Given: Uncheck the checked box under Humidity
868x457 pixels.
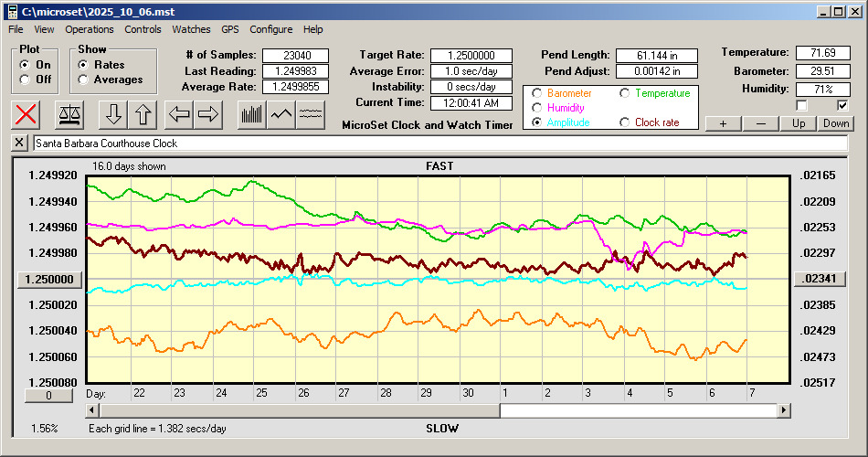Looking at the screenshot, I should pyautogui.click(x=843, y=105).
